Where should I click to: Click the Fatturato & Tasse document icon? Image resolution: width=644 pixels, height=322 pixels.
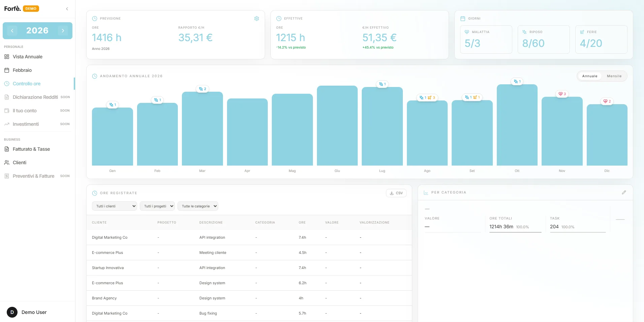(7, 149)
